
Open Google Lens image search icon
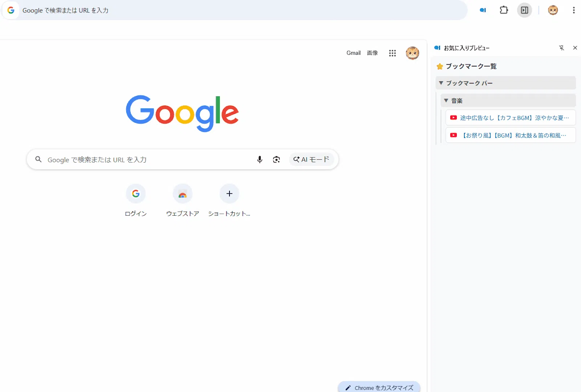pos(276,159)
